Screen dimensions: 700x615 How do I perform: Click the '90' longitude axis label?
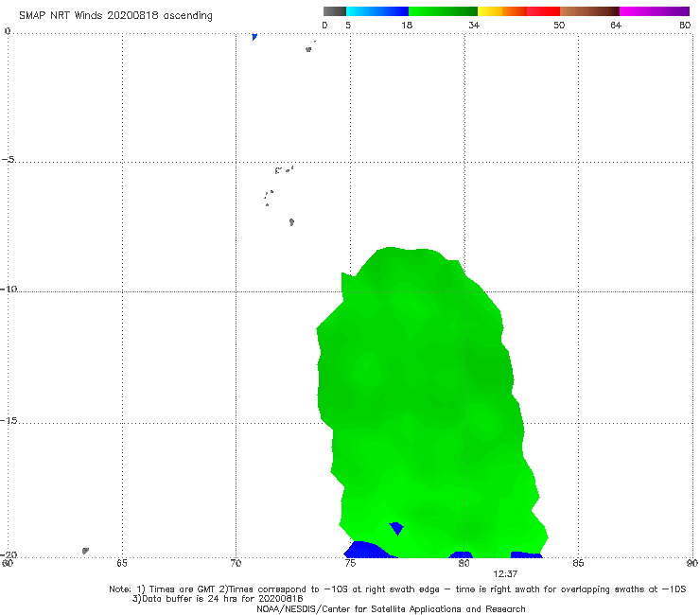pos(692,563)
